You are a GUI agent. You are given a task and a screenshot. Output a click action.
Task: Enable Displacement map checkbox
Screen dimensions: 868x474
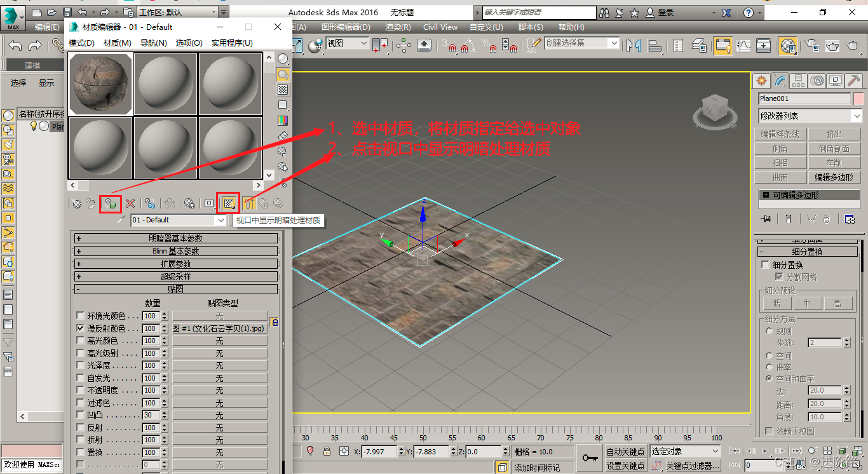click(x=80, y=452)
